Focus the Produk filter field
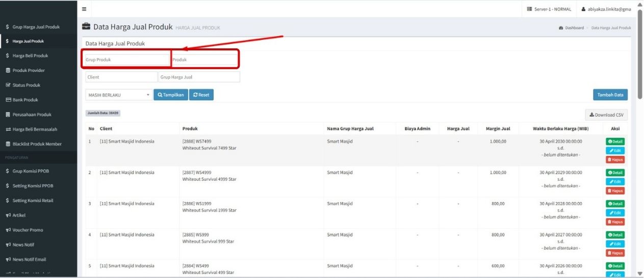Screen dimensions: 644x278 pos(204,60)
